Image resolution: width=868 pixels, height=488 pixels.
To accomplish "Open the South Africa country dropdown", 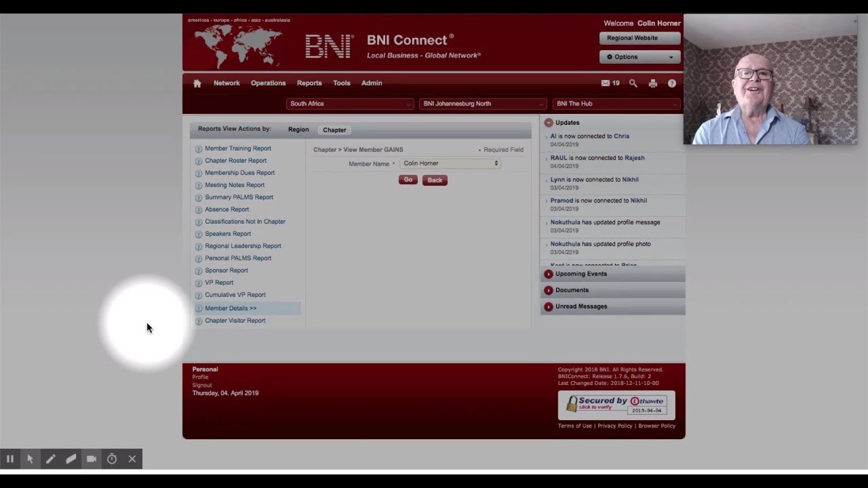I will [350, 104].
